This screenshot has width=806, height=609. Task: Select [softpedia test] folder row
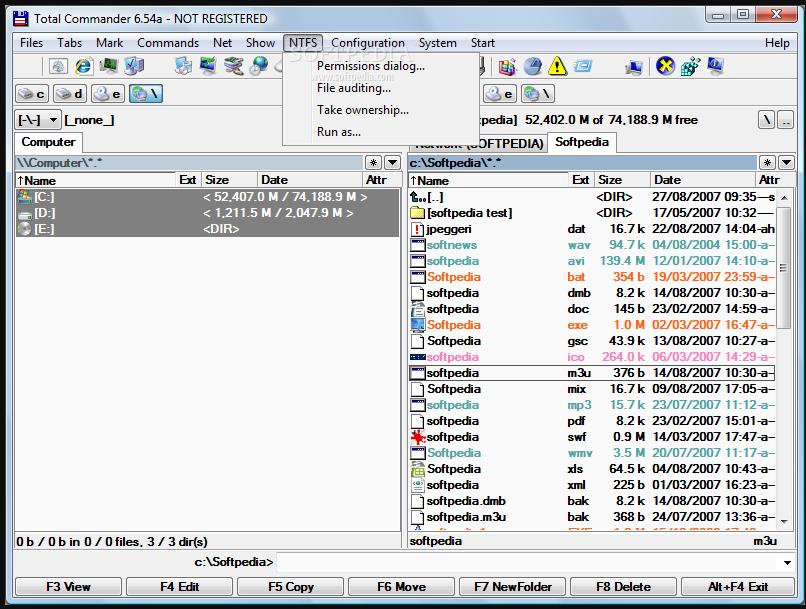pyautogui.click(x=592, y=213)
